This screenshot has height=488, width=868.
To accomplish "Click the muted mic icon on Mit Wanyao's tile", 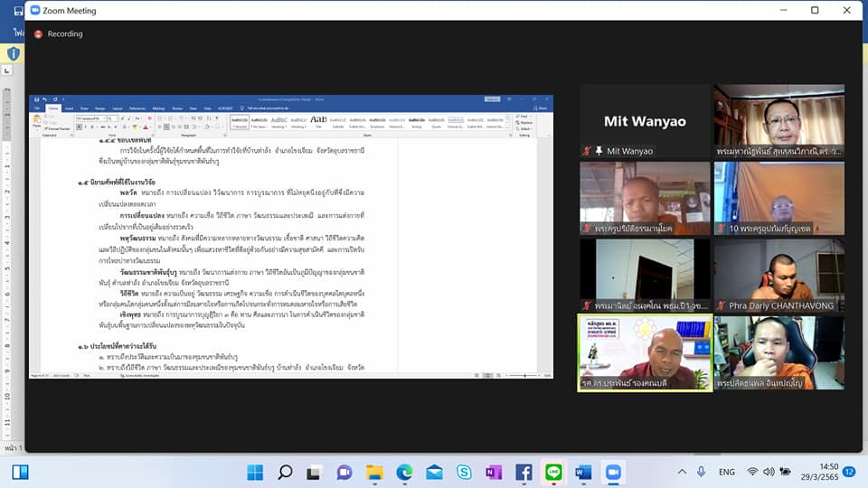I will tap(587, 151).
